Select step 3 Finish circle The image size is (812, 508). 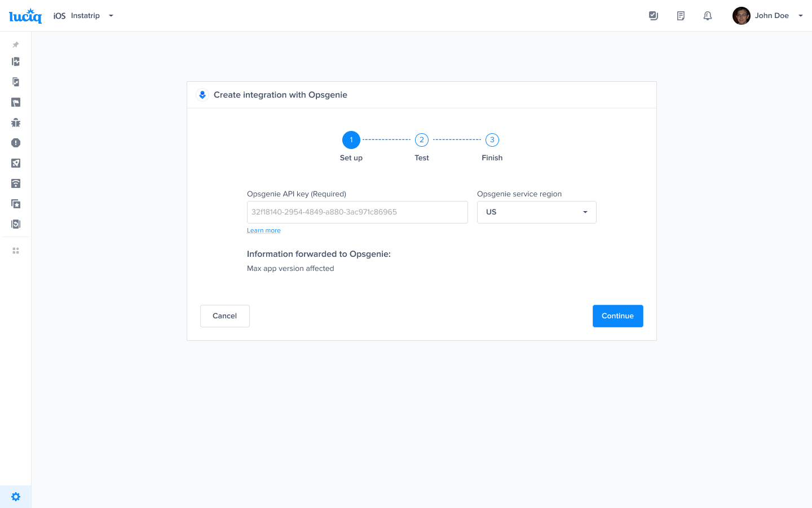[x=492, y=140]
